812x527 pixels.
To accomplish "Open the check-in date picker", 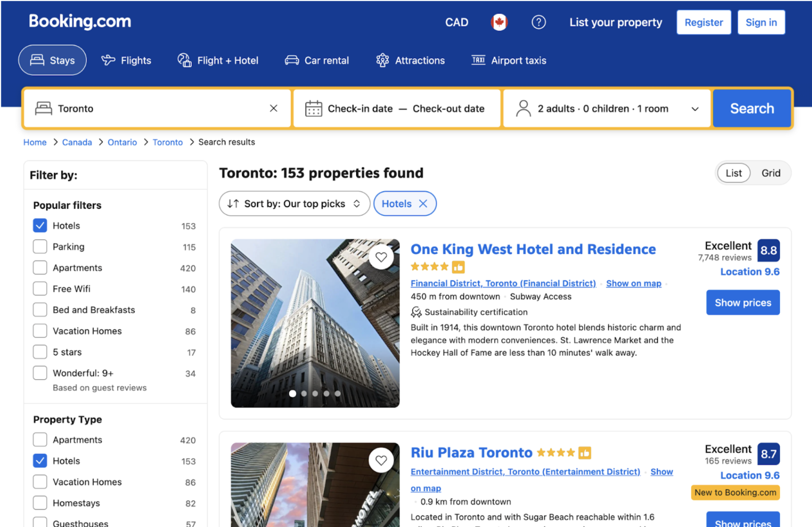I will click(x=361, y=108).
